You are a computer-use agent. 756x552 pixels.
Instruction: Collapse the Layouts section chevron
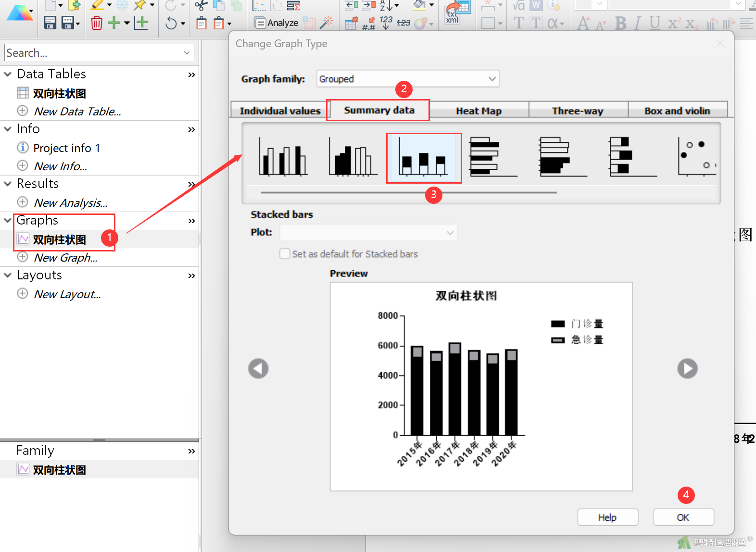(8, 275)
